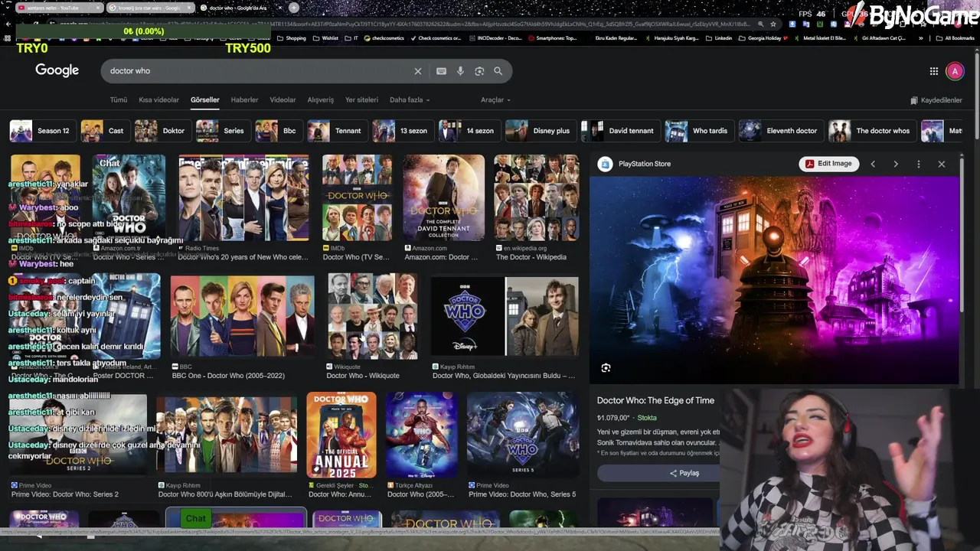The height and width of the screenshot is (551, 980).
Task: Switch to the Yer siteleri tab
Action: pyautogui.click(x=361, y=99)
